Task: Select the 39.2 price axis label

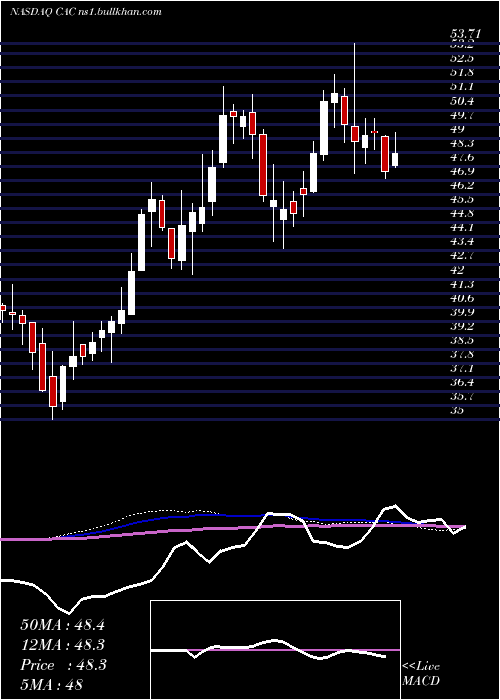Action: 464,326
